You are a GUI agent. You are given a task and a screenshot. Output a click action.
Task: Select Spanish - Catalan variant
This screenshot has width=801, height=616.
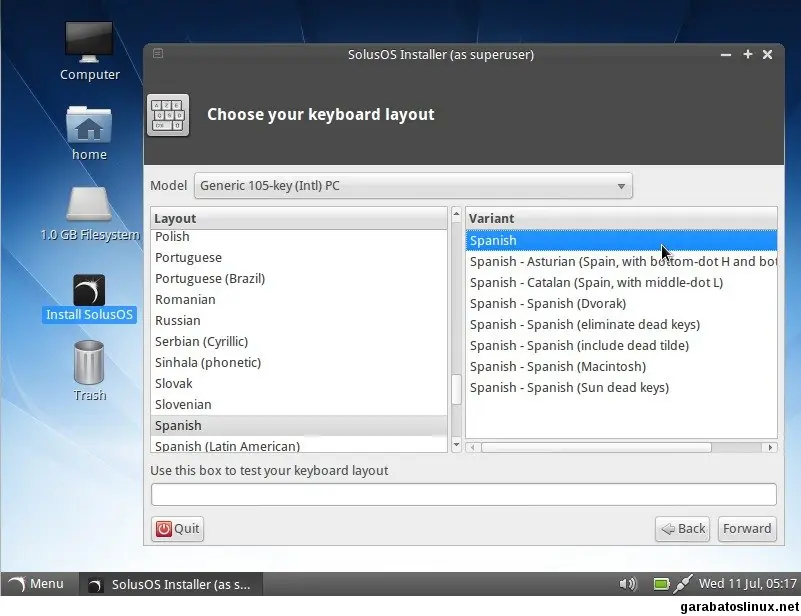pos(621,282)
